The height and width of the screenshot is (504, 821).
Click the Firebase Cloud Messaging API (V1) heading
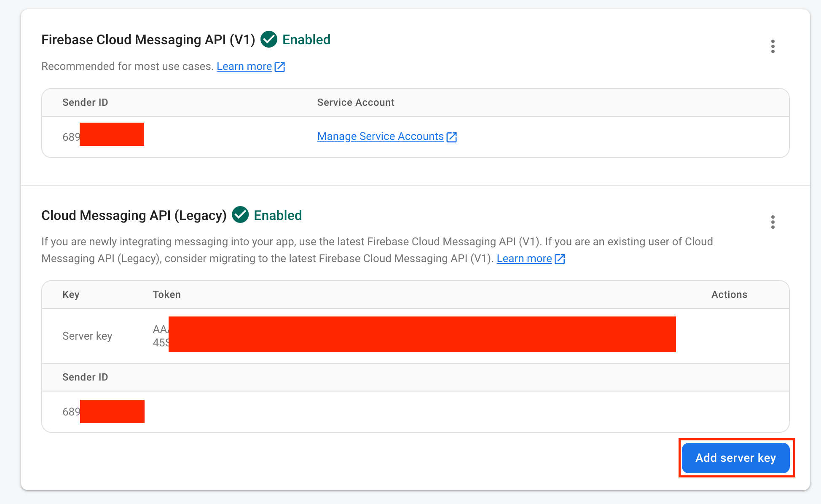pos(148,40)
